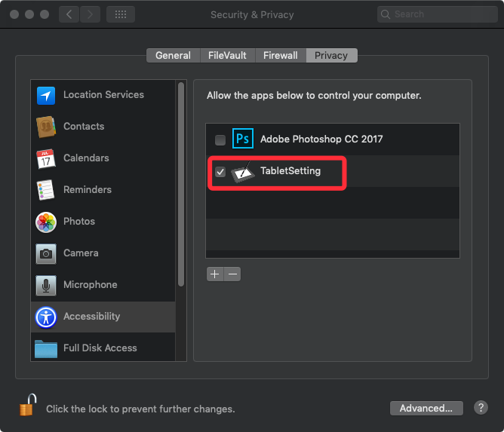Go back with the left chevron
The width and height of the screenshot is (504, 432).
click(69, 14)
